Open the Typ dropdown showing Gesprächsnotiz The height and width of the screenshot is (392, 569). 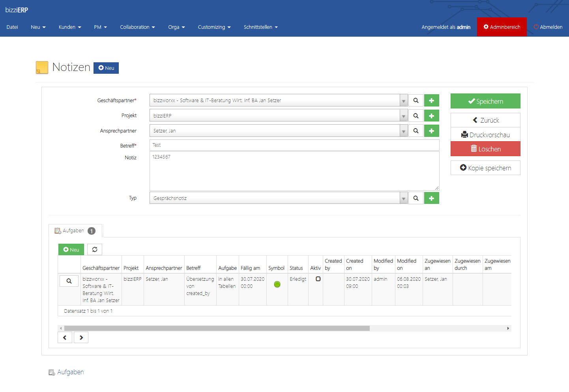pyautogui.click(x=403, y=198)
